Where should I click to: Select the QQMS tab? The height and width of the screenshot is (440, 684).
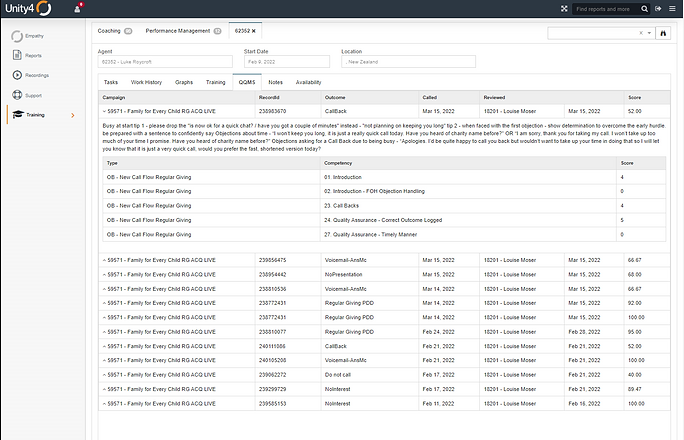pos(247,82)
